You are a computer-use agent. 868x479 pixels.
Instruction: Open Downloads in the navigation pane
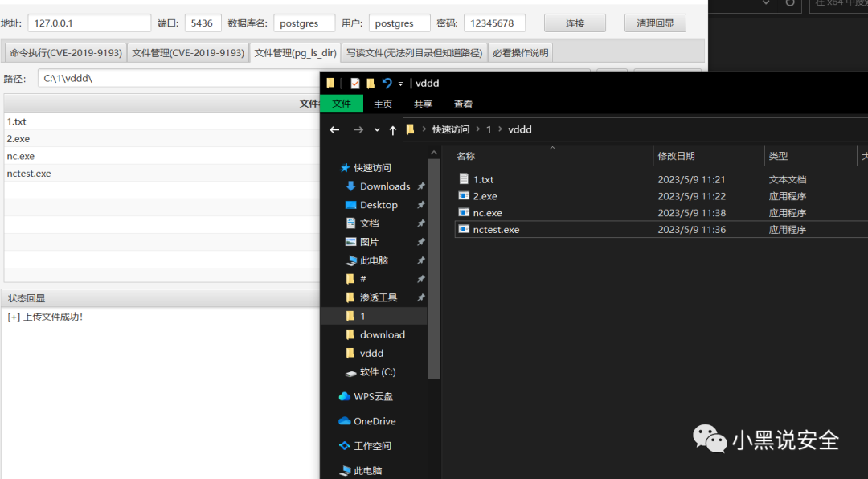pyautogui.click(x=385, y=186)
